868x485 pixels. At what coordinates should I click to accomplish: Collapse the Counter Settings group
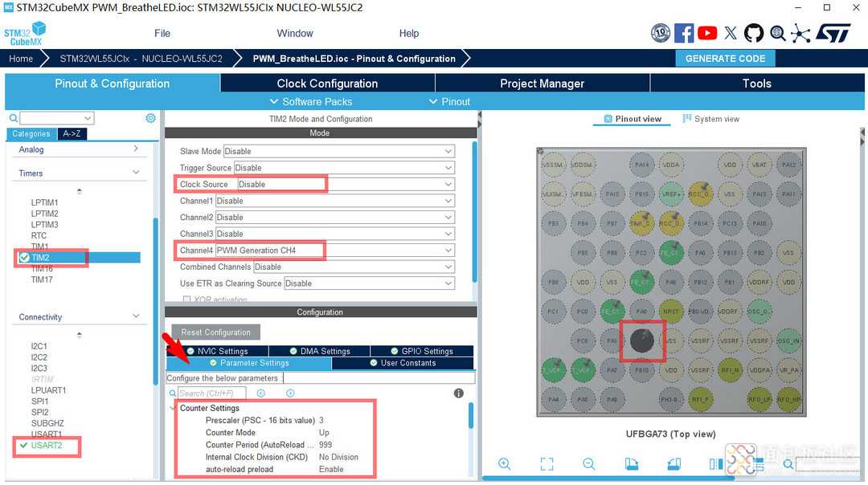point(173,408)
